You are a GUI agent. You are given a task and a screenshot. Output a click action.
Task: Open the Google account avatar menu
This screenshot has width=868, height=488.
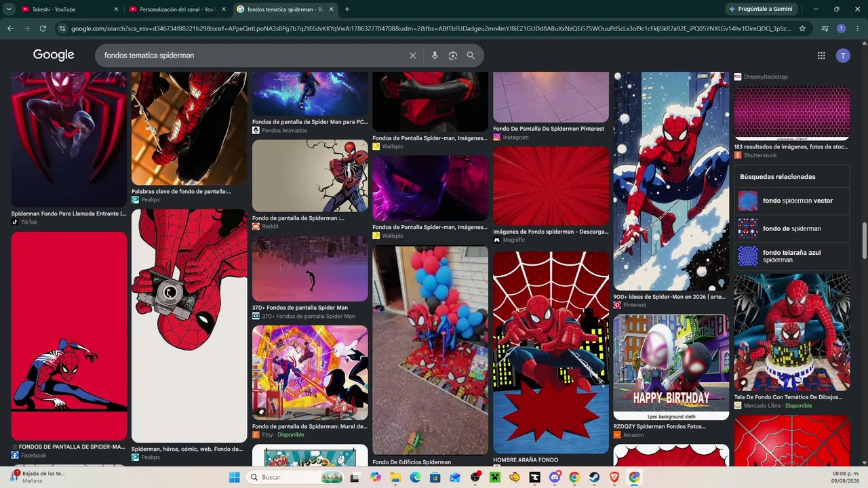point(843,56)
